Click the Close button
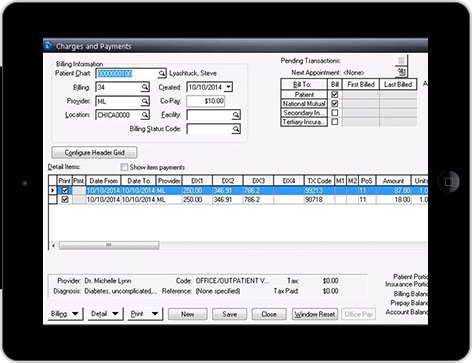 [269, 314]
